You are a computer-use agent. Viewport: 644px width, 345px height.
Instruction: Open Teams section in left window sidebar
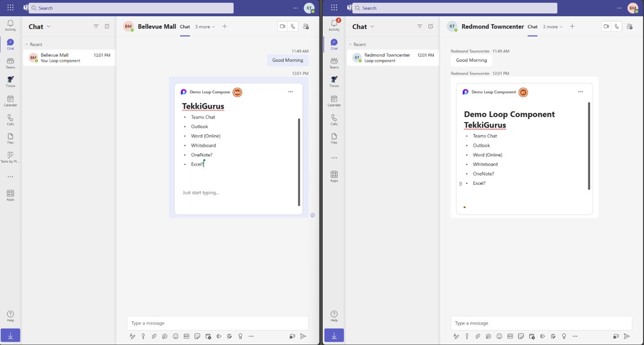(10, 63)
